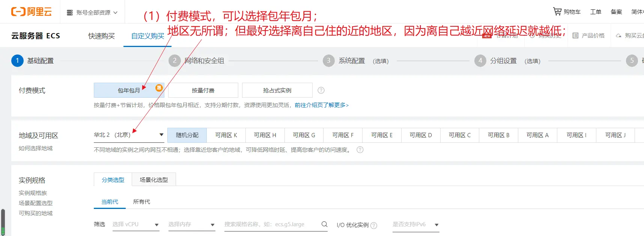Choose 可用区 H
644x236 pixels.
265,135
